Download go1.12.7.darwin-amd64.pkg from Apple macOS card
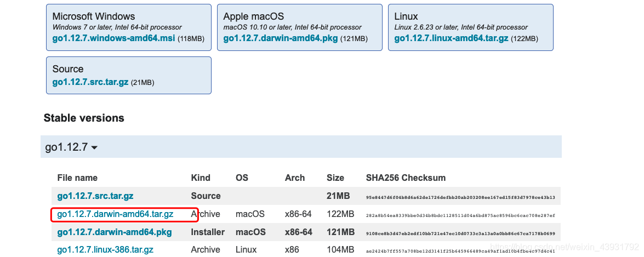 pyautogui.click(x=281, y=38)
